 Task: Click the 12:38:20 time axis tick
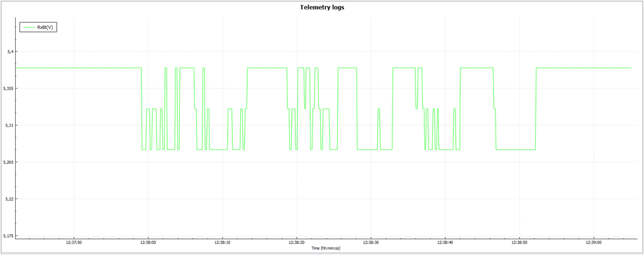tap(296, 242)
